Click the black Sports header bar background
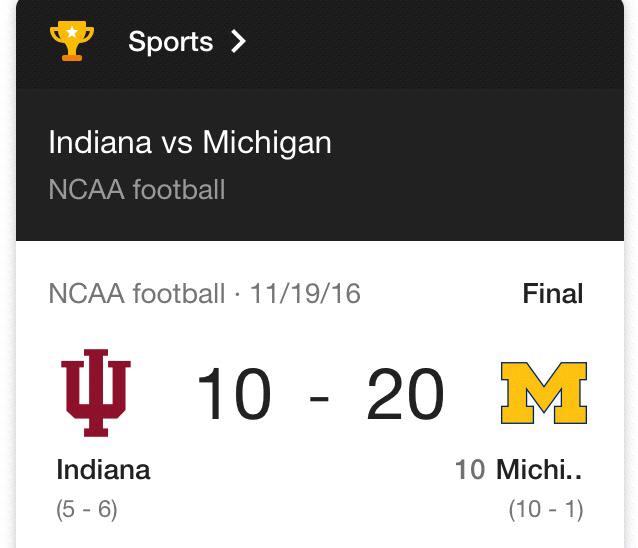This screenshot has width=638, height=548. click(427, 43)
